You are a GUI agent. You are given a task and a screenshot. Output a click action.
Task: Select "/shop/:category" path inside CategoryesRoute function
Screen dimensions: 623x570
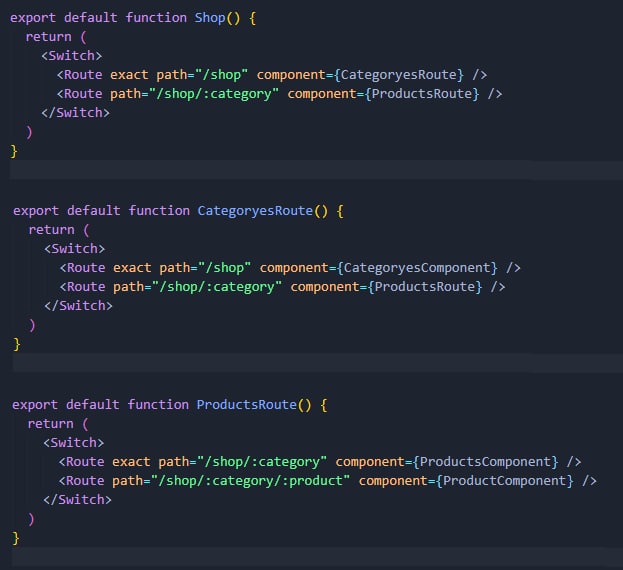click(217, 287)
